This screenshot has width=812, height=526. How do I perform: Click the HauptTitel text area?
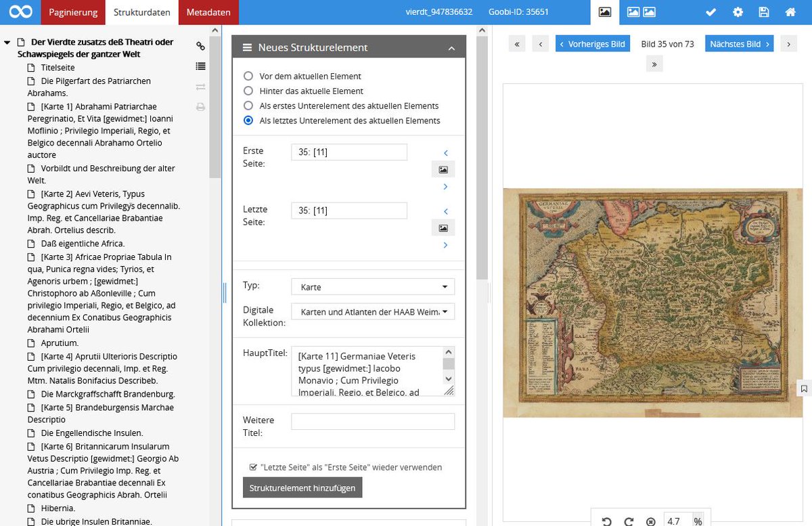[367, 371]
